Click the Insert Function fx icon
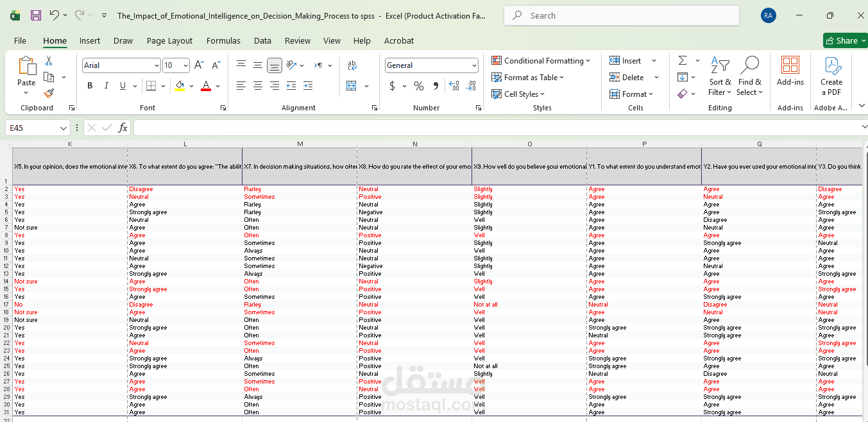This screenshot has height=422, width=868. coord(123,128)
